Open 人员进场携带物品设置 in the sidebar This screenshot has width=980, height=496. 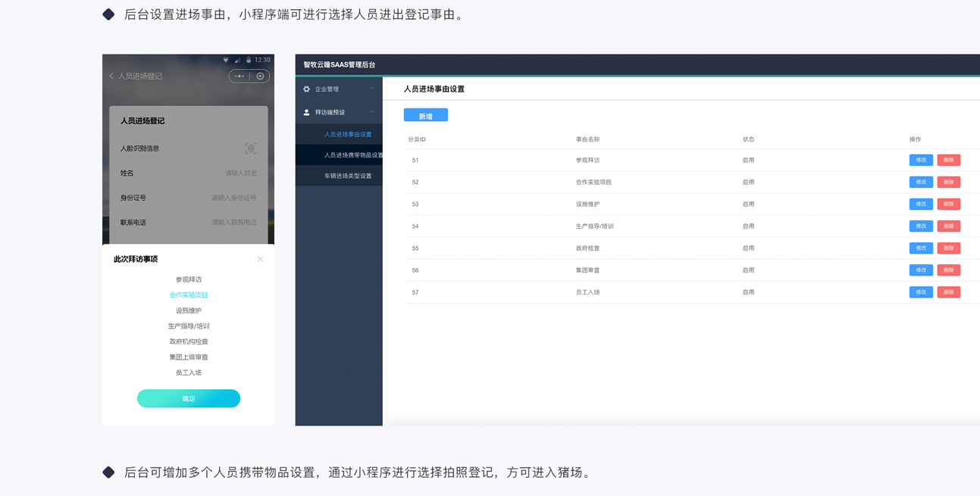coord(353,155)
